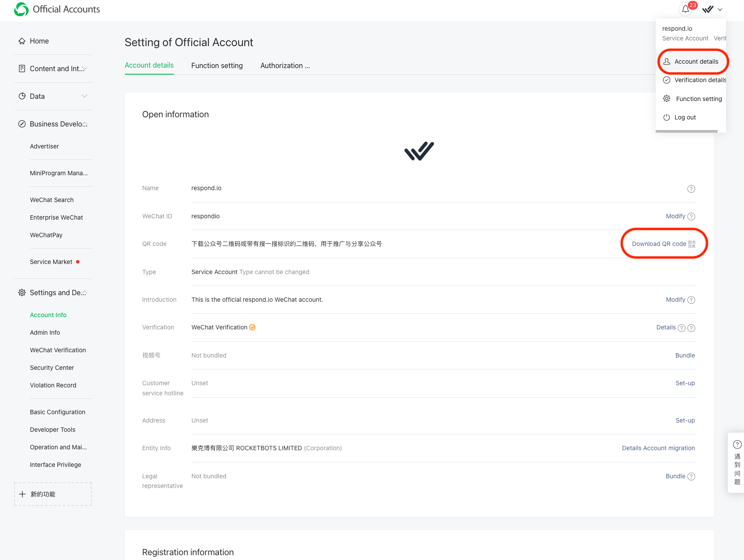Click help icon next to WeChat ID Modify

pyautogui.click(x=691, y=217)
